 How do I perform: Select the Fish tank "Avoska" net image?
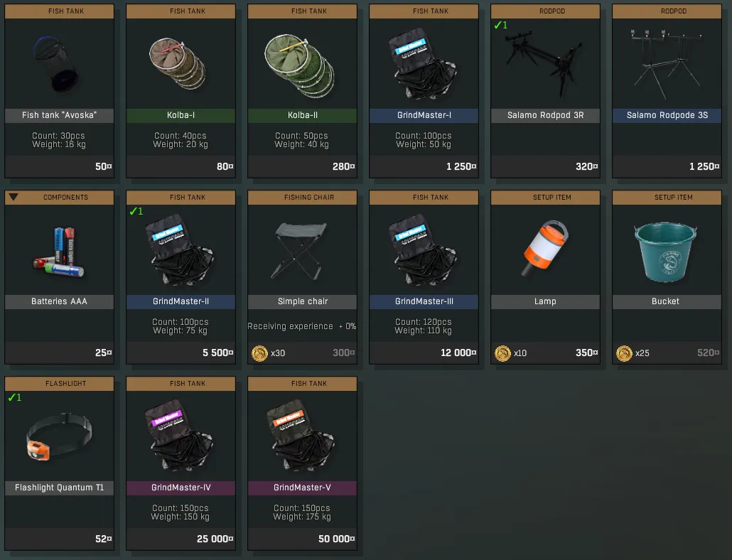(x=56, y=64)
